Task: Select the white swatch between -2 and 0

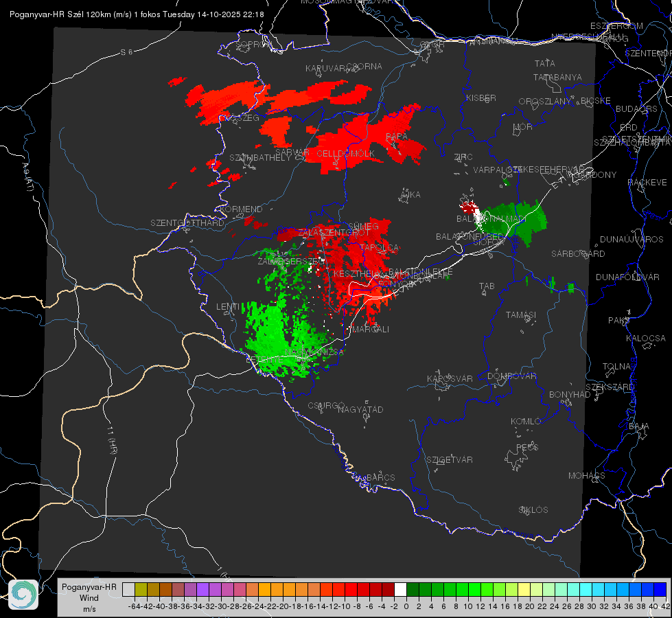Action: point(400,589)
